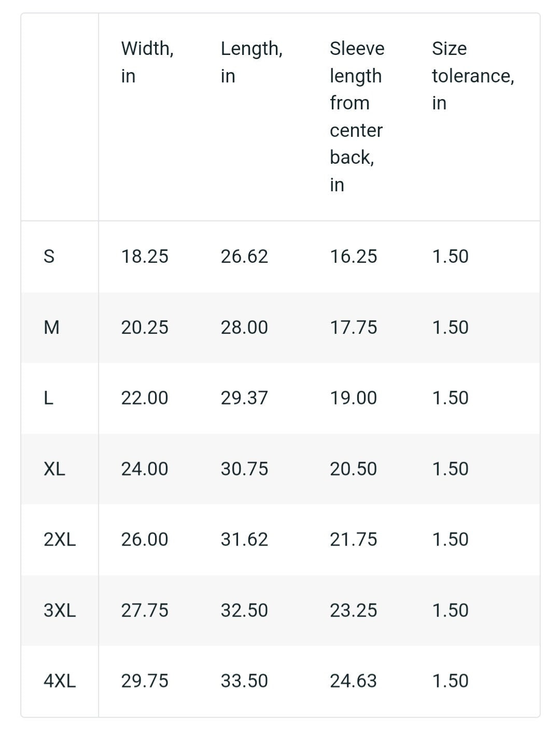Click the 30.75 length value for XL
560x730 pixels.
pos(244,469)
